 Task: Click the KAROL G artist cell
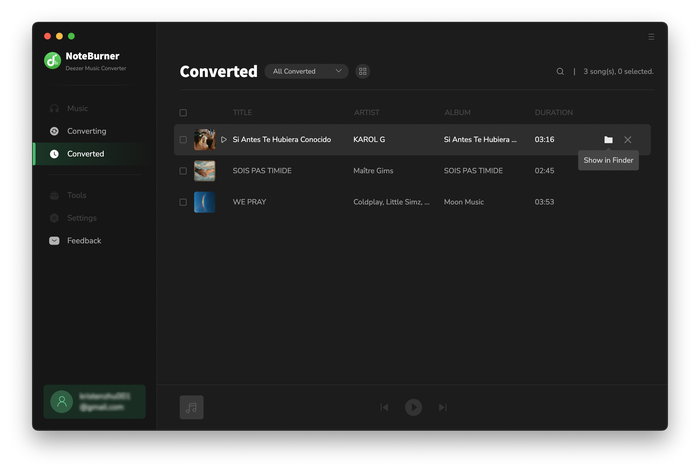point(369,140)
